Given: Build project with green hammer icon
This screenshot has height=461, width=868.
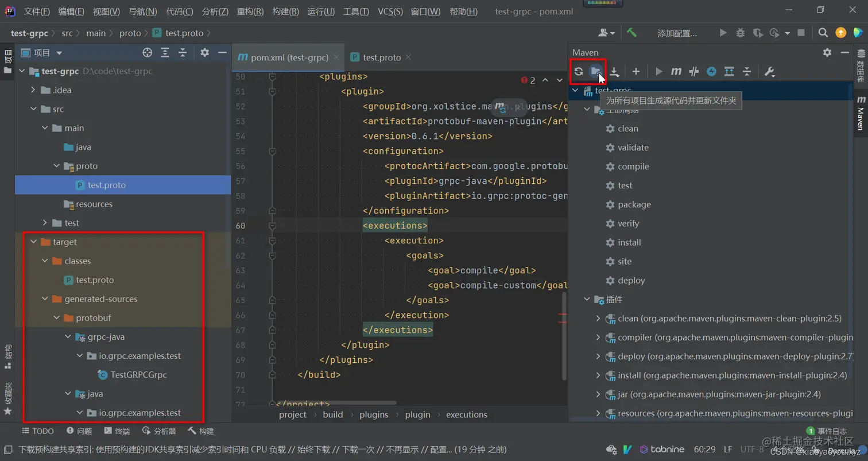Looking at the screenshot, I should [x=631, y=33].
